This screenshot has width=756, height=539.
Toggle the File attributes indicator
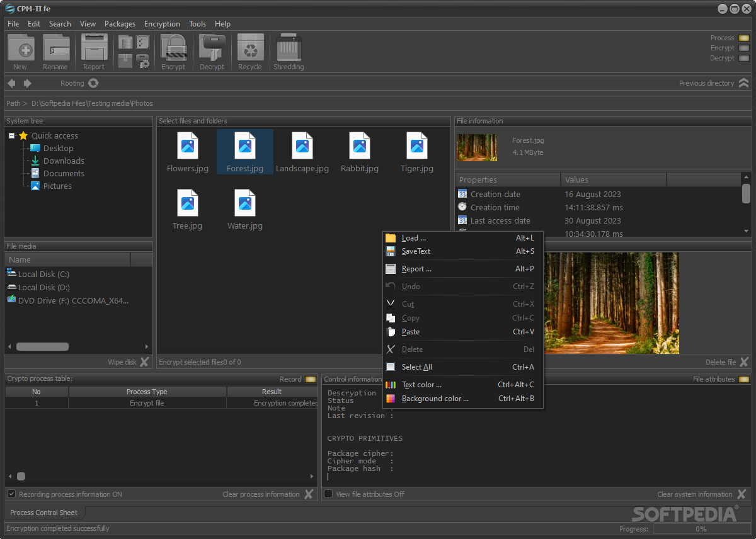(744, 379)
